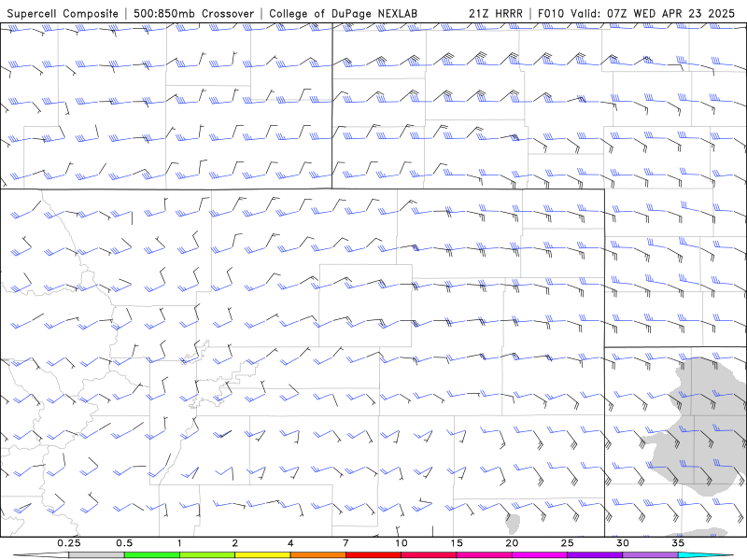Select the colorbar label 1

(179, 543)
